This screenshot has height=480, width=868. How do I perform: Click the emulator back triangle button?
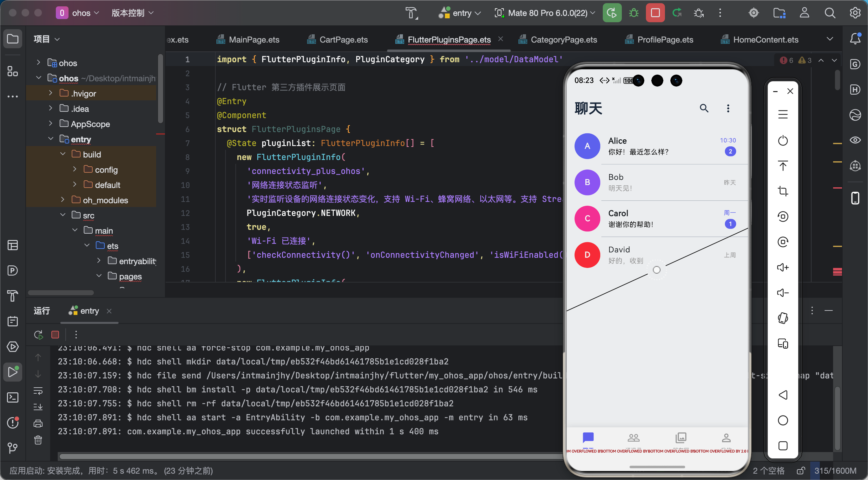coord(782,395)
